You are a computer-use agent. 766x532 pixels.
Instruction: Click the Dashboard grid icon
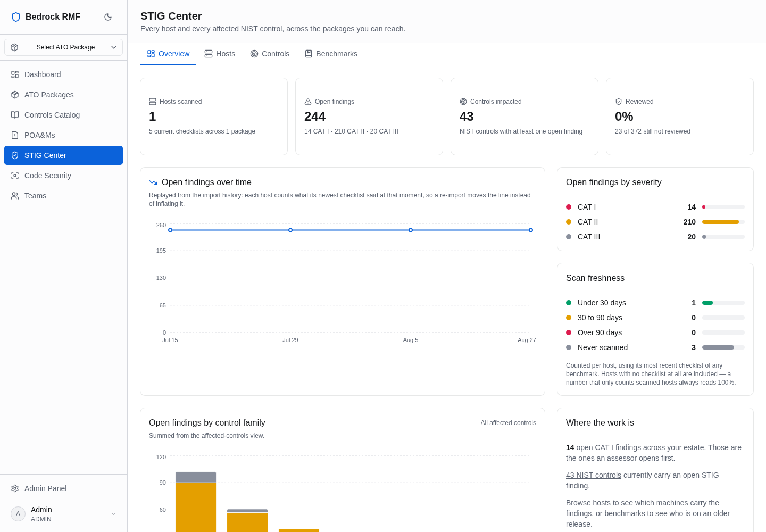(15, 74)
